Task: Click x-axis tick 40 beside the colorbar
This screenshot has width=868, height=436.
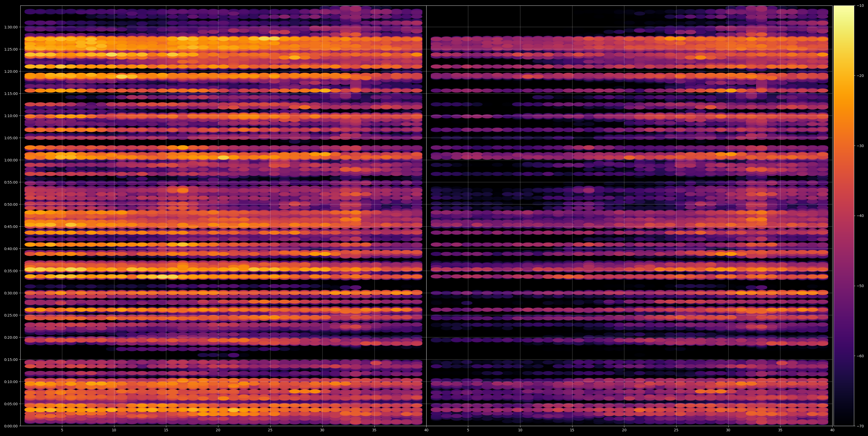Action: point(832,430)
